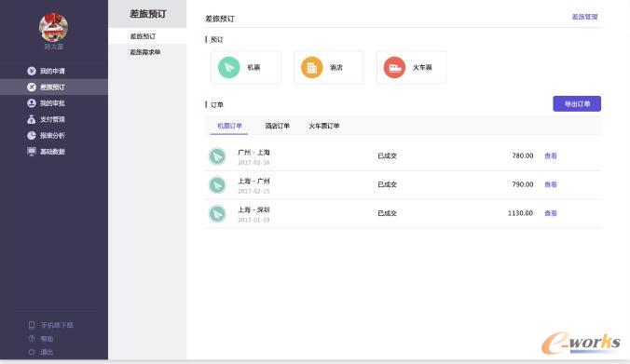Click 查看 for the 780.00 order
The image size is (630, 364).
[551, 155]
